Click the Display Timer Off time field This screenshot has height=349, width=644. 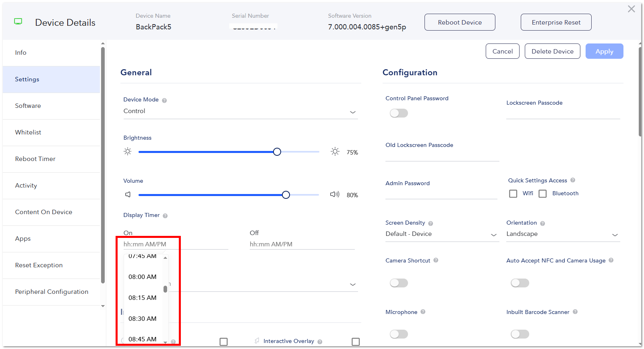click(x=302, y=244)
